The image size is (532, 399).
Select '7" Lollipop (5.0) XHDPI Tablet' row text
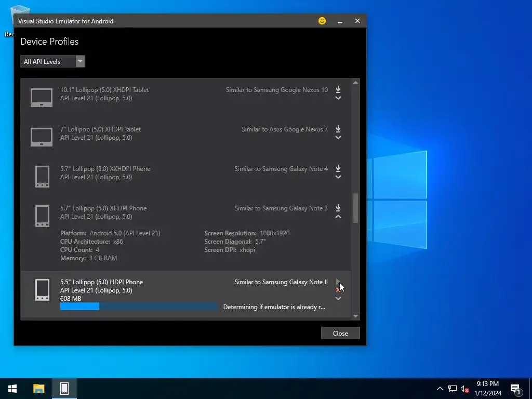pyautogui.click(x=100, y=129)
